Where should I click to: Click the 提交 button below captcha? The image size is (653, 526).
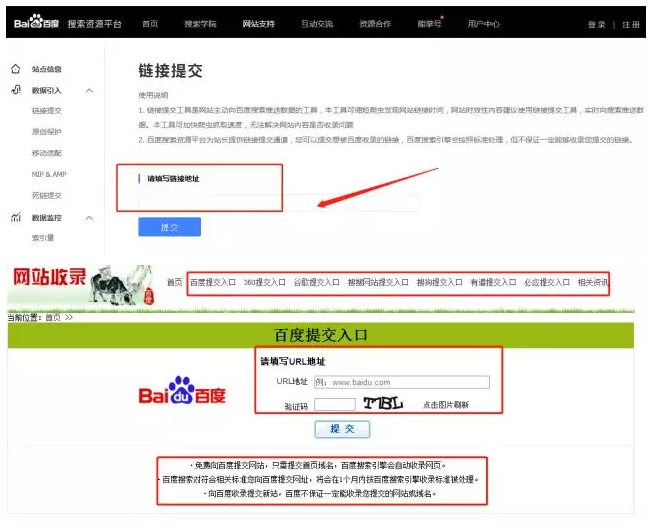click(x=342, y=429)
